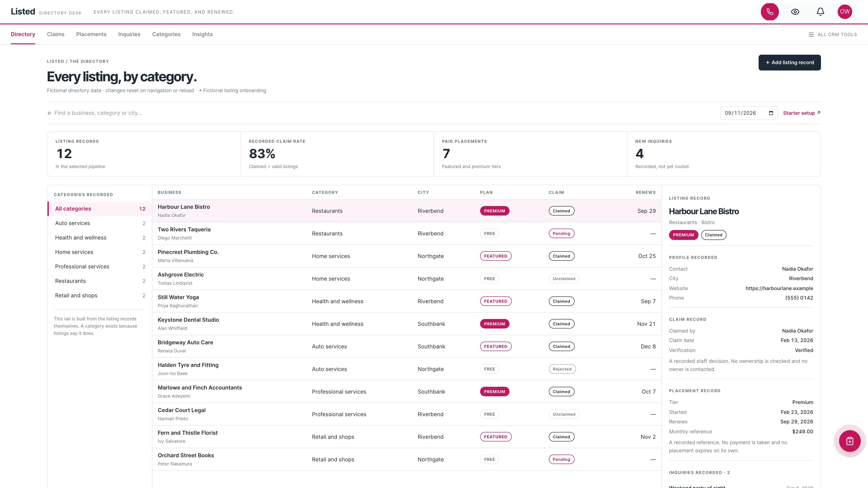The height and width of the screenshot is (488, 868).
Task: Click the 09/11/2026 date input
Action: point(749,113)
